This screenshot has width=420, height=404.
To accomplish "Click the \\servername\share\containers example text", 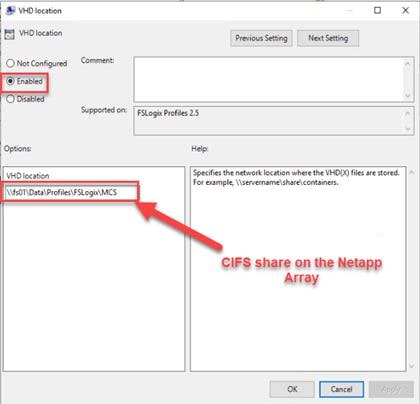I will 286,182.
